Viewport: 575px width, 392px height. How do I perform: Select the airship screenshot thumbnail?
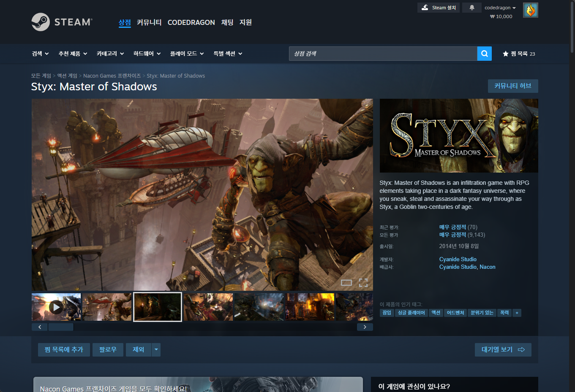(107, 307)
